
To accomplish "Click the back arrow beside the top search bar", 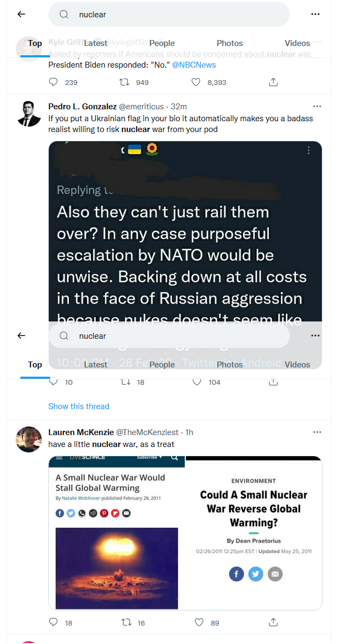I will [x=21, y=15].
